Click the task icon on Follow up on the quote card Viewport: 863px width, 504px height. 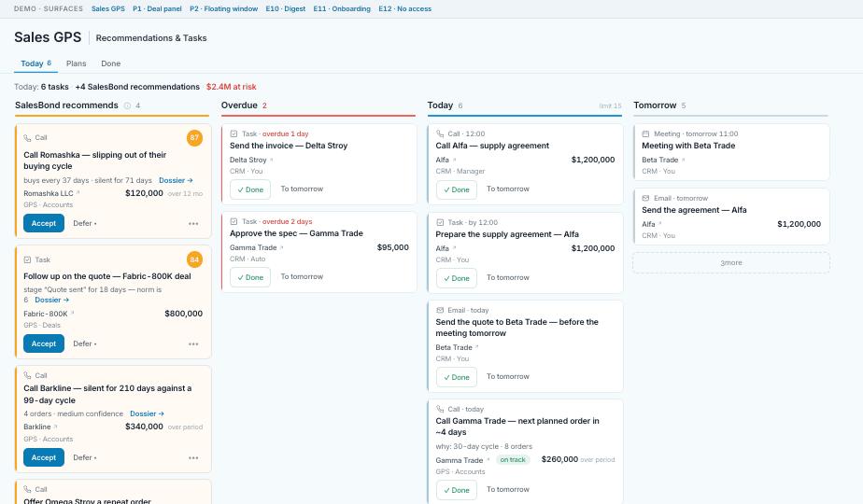click(x=27, y=259)
